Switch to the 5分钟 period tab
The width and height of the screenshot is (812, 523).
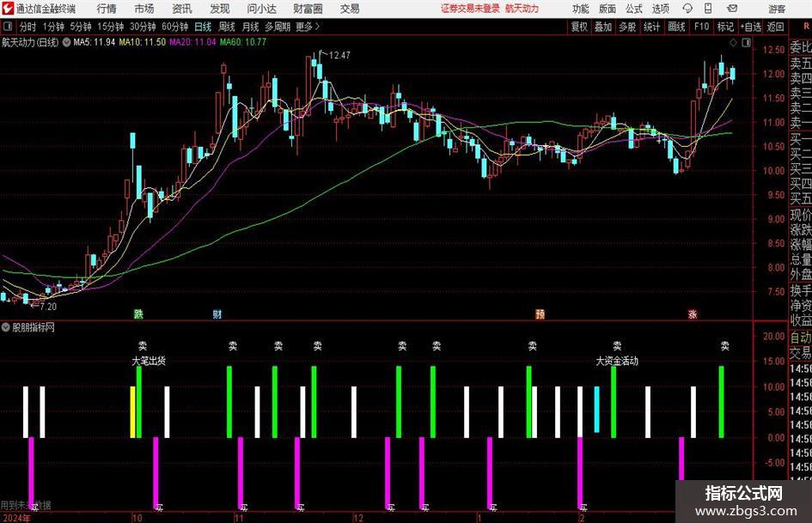[80, 27]
